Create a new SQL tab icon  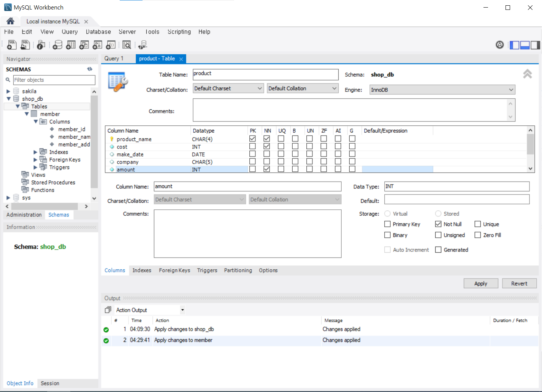(x=12, y=45)
